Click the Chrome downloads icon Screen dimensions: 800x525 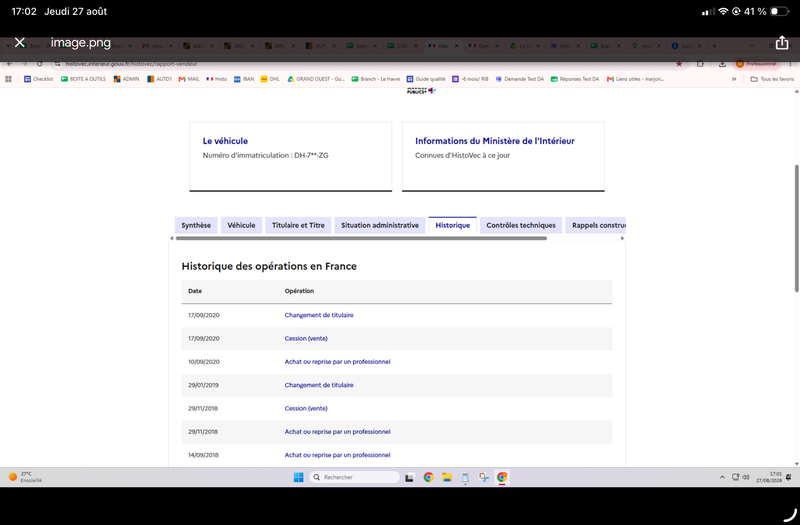pyautogui.click(x=722, y=64)
